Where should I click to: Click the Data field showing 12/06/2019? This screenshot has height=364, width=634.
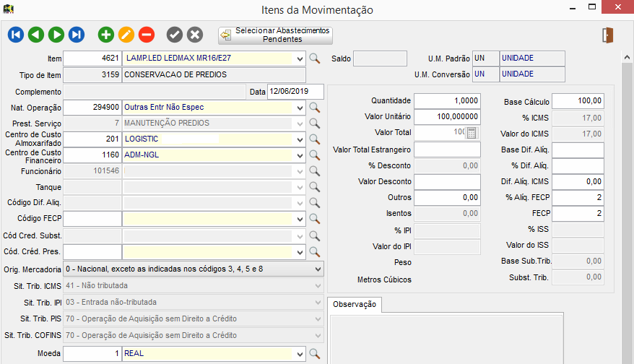click(295, 92)
